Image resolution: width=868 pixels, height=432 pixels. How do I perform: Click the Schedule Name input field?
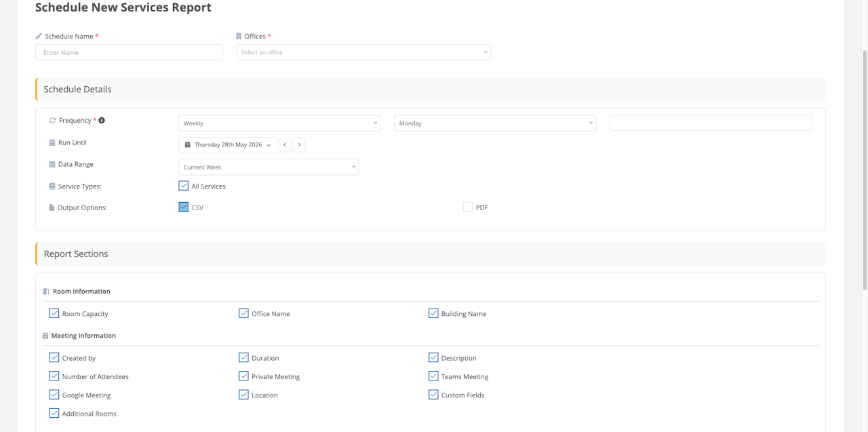click(129, 52)
